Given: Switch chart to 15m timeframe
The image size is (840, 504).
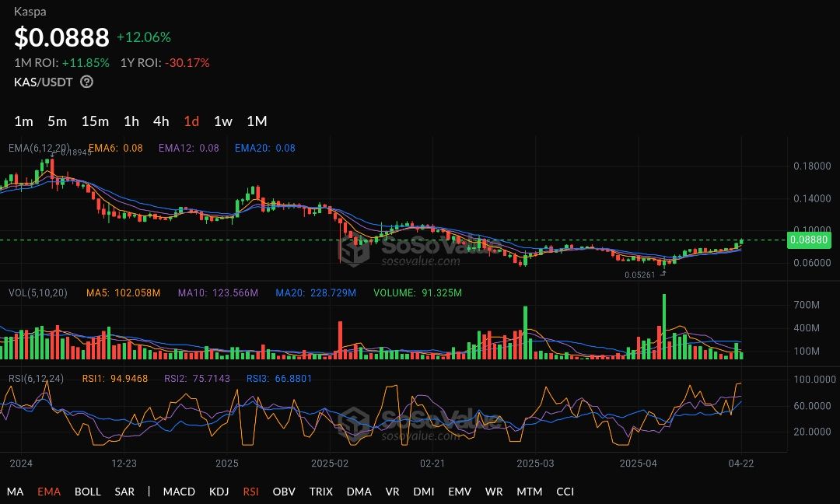Looking at the screenshot, I should [x=95, y=121].
